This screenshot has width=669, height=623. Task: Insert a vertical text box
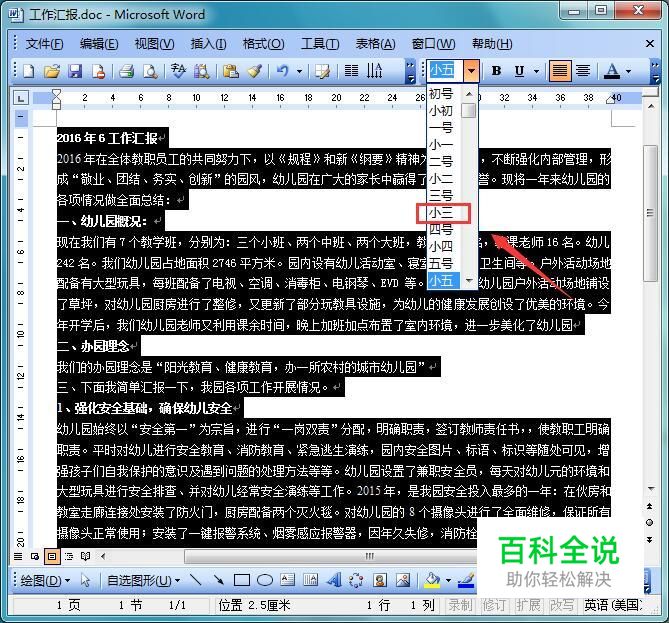coord(310,579)
